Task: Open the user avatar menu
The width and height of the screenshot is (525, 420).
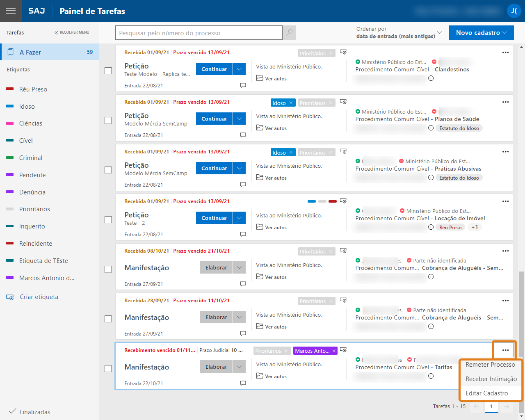Action: tap(514, 11)
